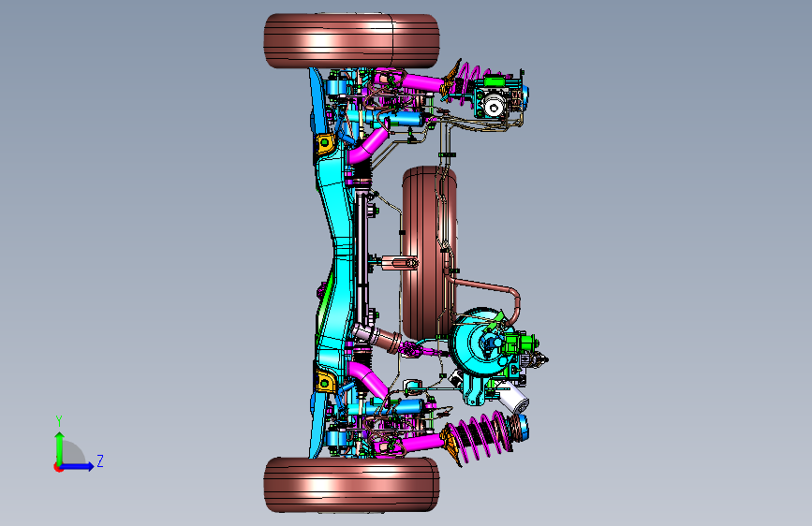
Task: Click the red origin dot of triad
Action: coord(57,467)
